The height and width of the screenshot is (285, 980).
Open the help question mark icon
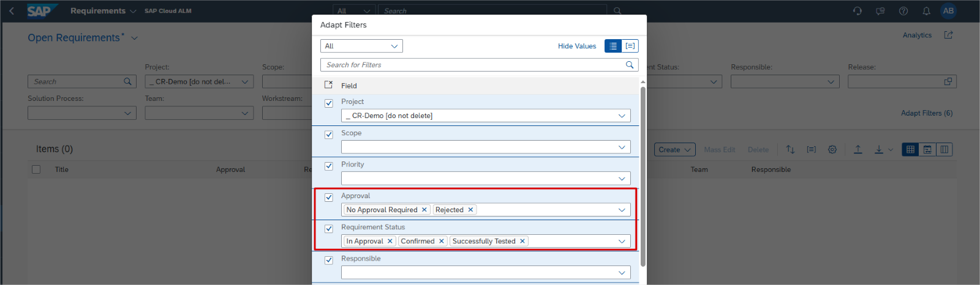coord(903,11)
